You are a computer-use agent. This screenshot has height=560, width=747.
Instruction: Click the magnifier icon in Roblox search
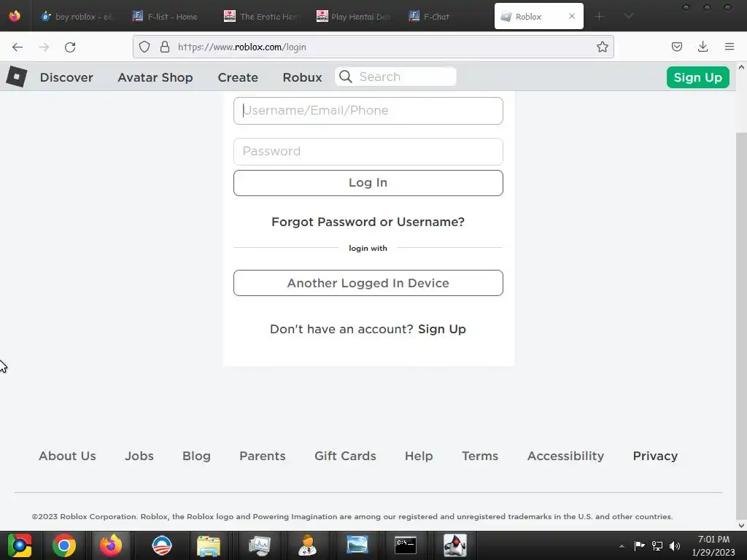(346, 77)
